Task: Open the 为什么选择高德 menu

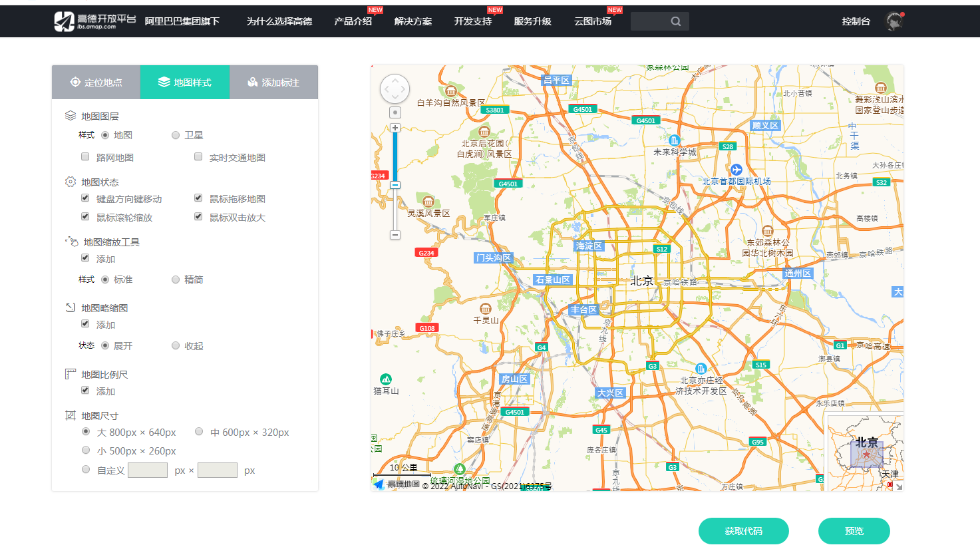Action: 279,21
